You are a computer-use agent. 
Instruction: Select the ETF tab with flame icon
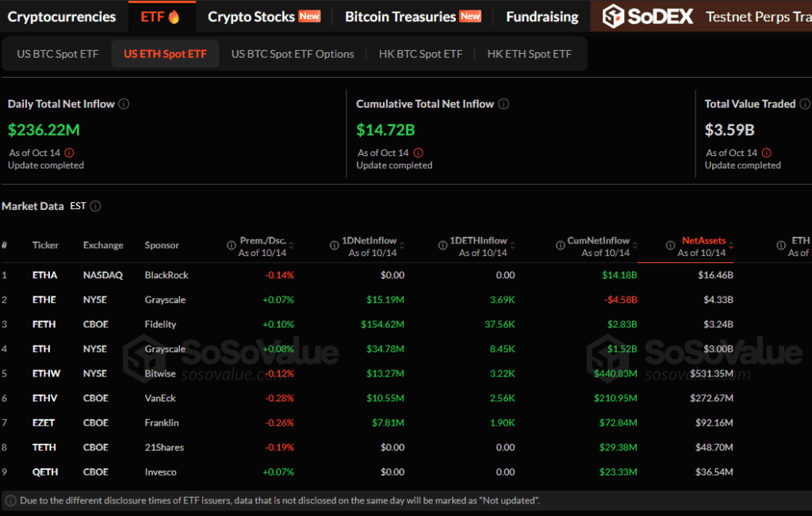click(x=161, y=17)
